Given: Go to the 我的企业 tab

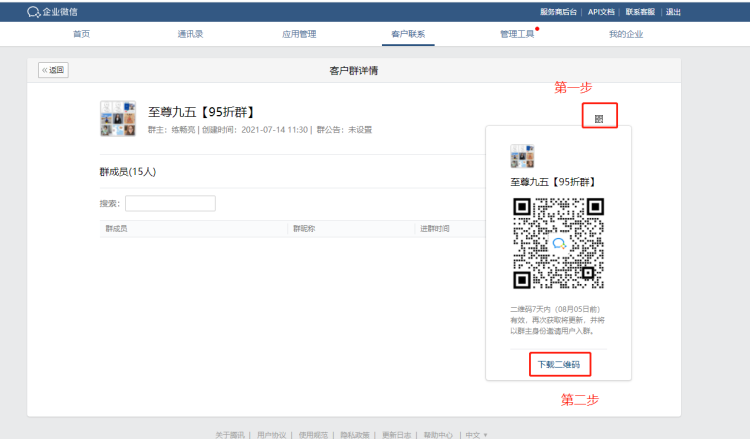Looking at the screenshot, I should [x=626, y=34].
